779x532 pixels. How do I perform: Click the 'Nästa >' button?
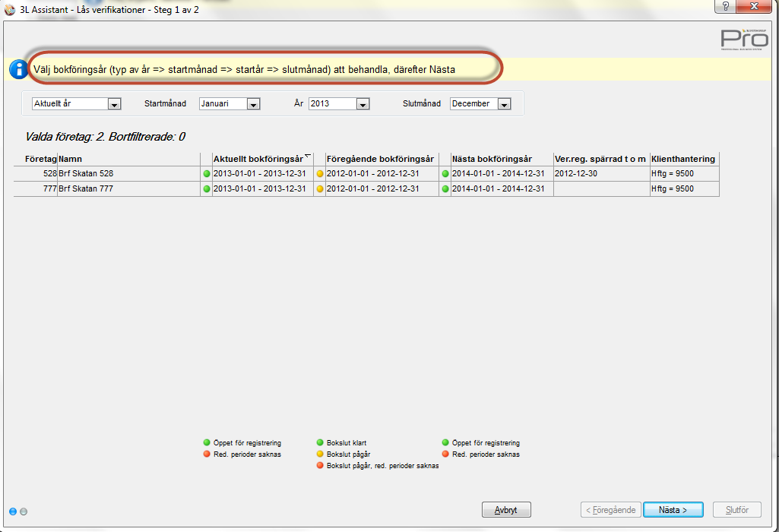[x=673, y=510]
